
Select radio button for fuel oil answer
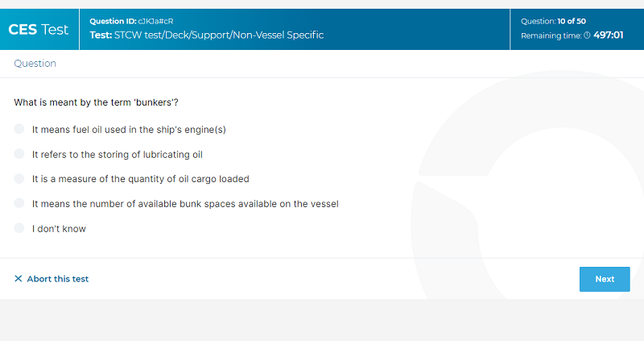point(19,129)
